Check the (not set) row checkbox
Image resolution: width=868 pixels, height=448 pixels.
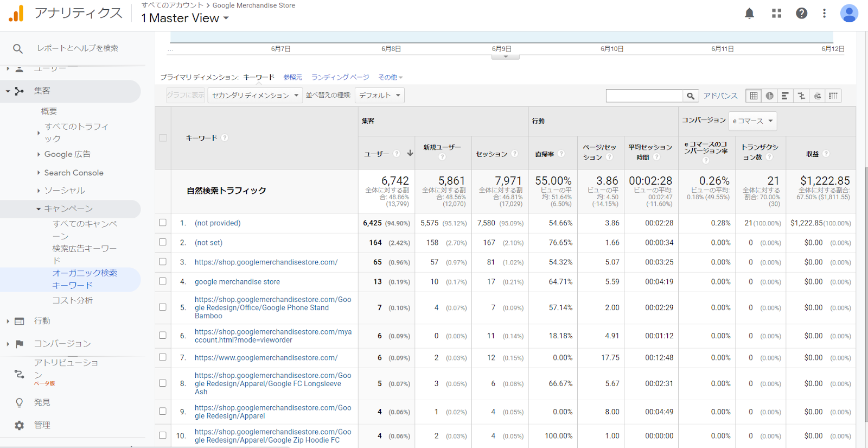click(x=163, y=242)
